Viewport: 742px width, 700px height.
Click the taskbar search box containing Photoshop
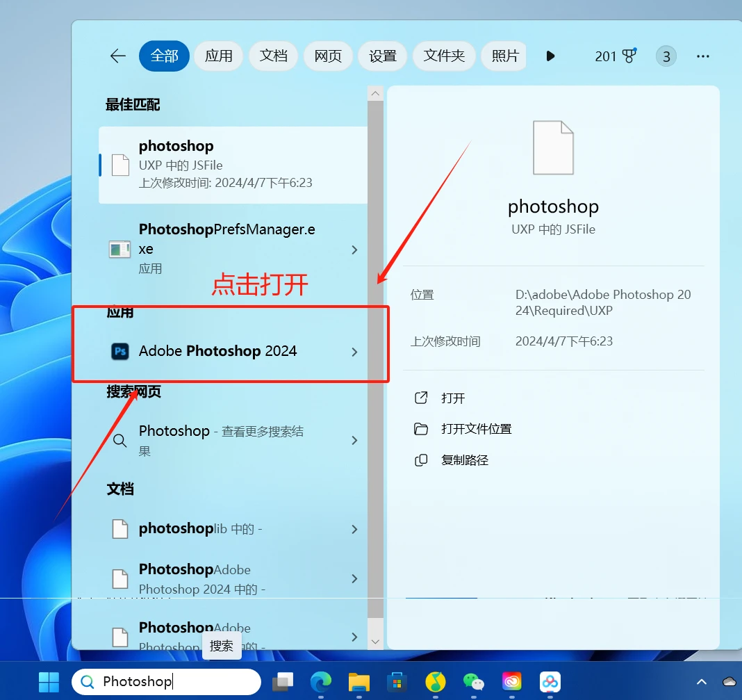click(166, 681)
